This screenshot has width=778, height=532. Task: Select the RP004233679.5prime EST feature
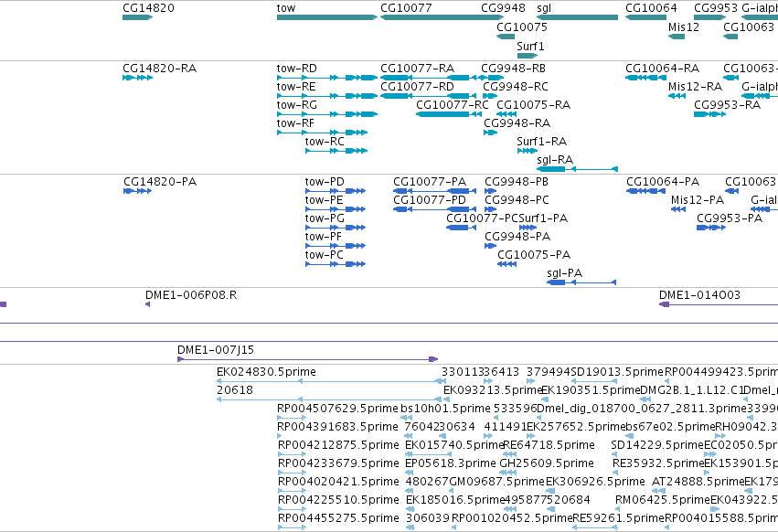pyautogui.click(x=292, y=473)
